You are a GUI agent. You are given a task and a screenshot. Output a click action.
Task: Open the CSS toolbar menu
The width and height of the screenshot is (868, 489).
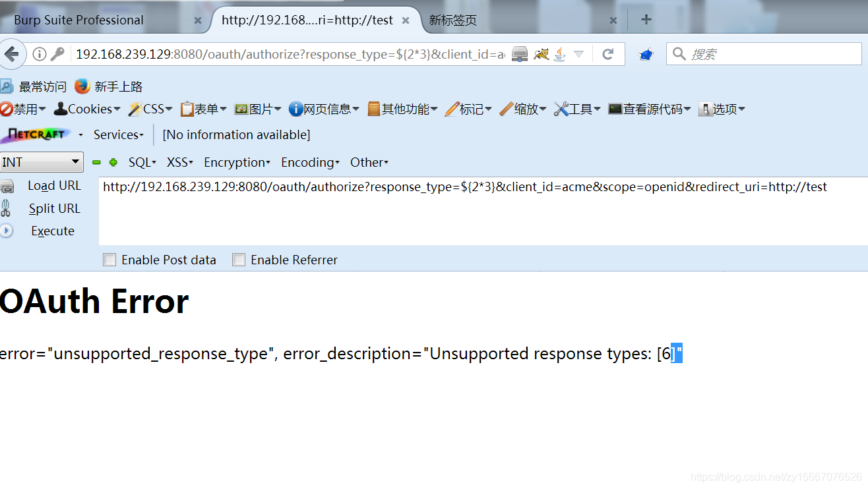pyautogui.click(x=150, y=109)
